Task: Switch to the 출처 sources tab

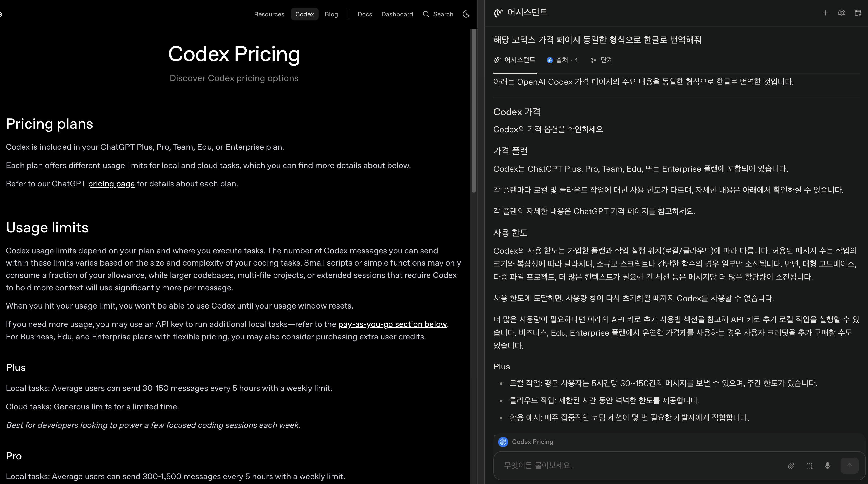Action: tap(562, 60)
